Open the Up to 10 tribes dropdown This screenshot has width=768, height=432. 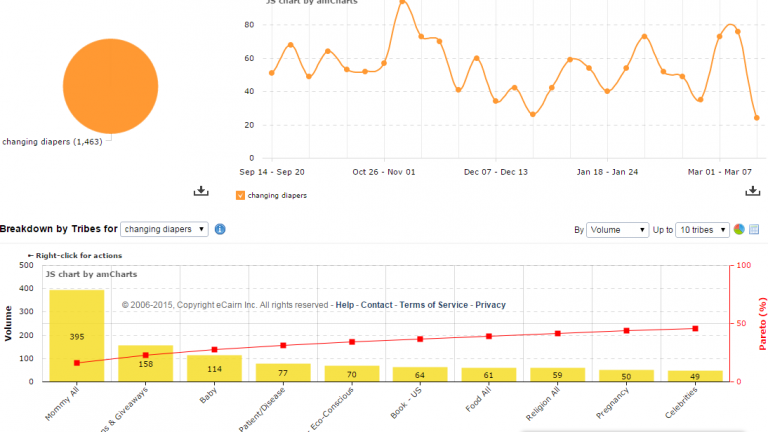coord(702,230)
